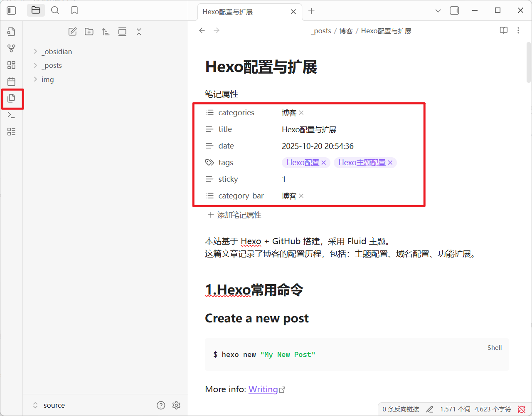532x416 pixels.
Task: Create a new note icon
Action: click(x=72, y=32)
